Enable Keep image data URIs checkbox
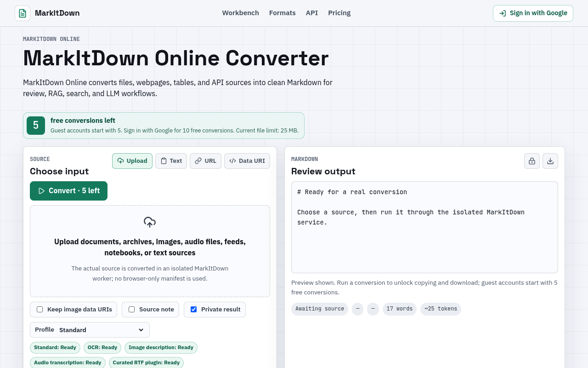The image size is (588, 368). (x=40, y=310)
